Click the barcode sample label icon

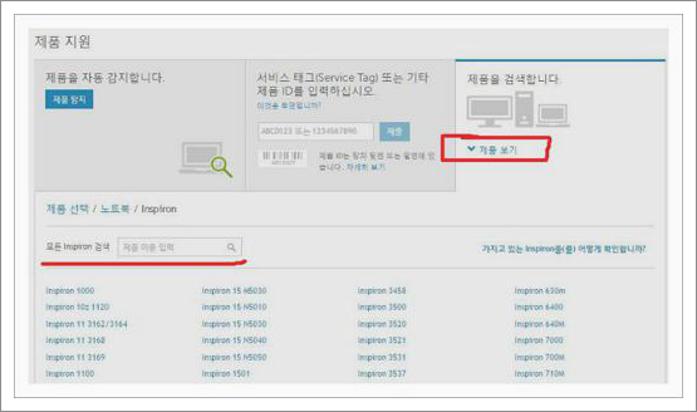pos(283,158)
